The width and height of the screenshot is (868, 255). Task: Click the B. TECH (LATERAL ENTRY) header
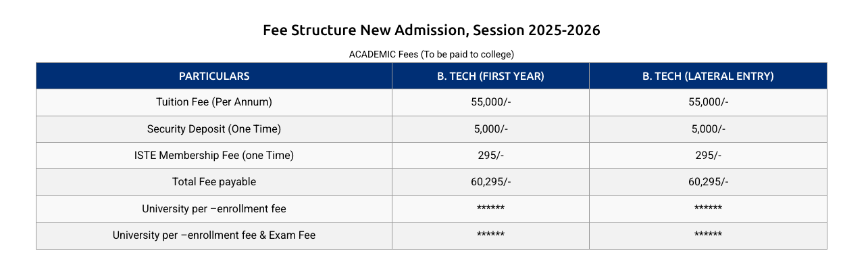[708, 76]
